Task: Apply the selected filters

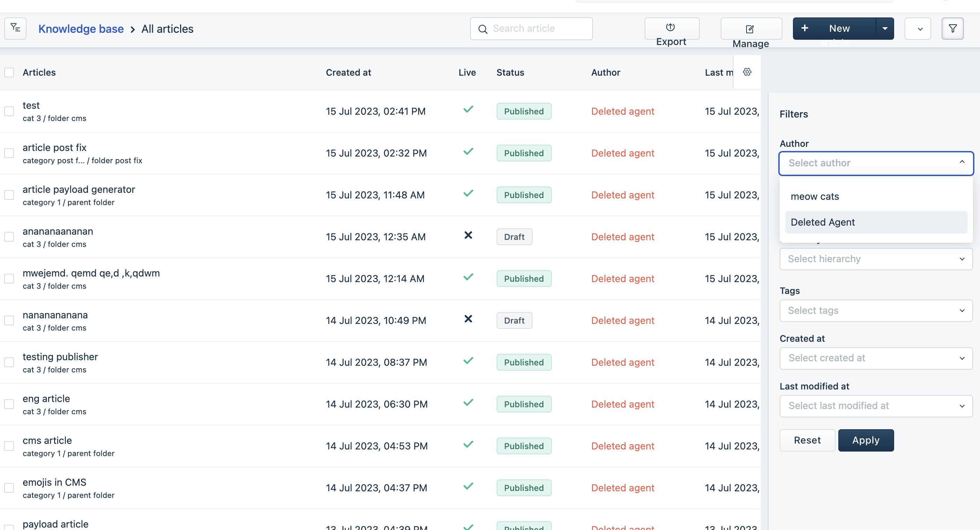Action: [x=866, y=440]
